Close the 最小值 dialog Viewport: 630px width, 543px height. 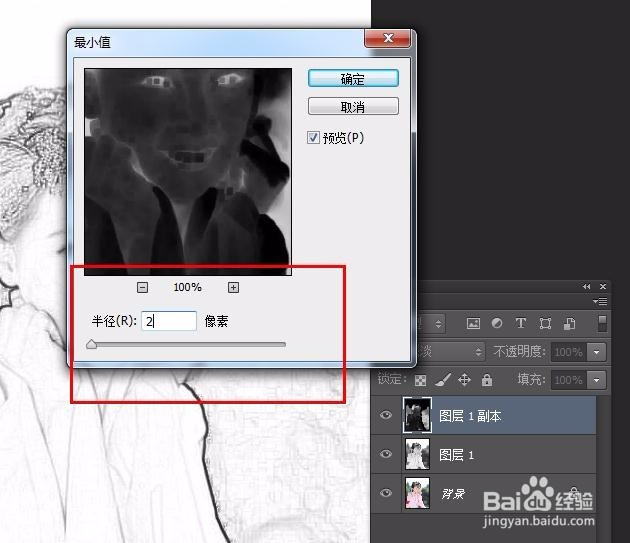388,38
